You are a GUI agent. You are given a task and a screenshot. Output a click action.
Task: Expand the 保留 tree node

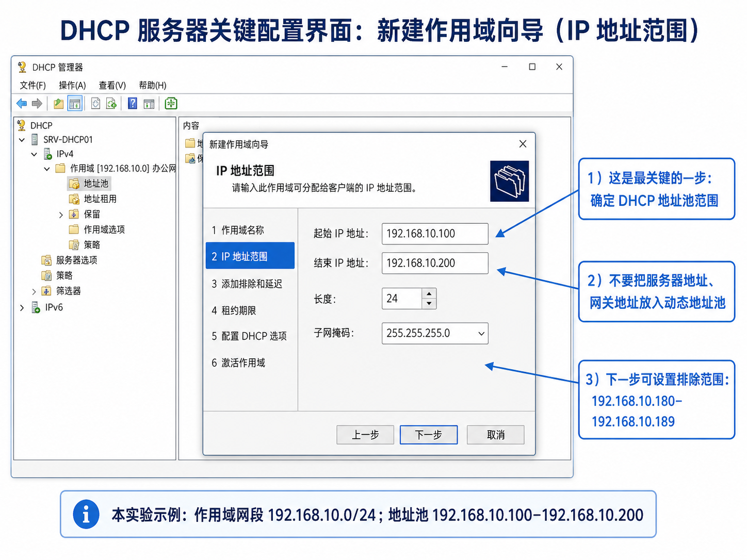(x=61, y=215)
